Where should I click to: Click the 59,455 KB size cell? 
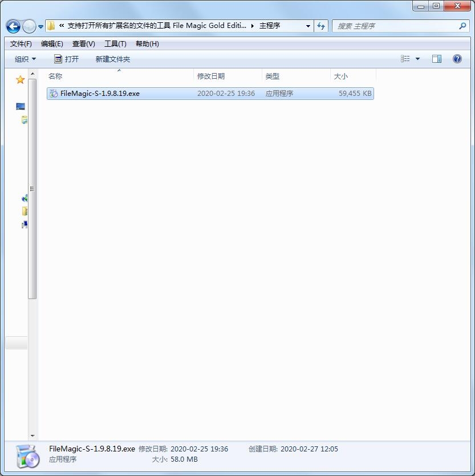pyautogui.click(x=355, y=94)
